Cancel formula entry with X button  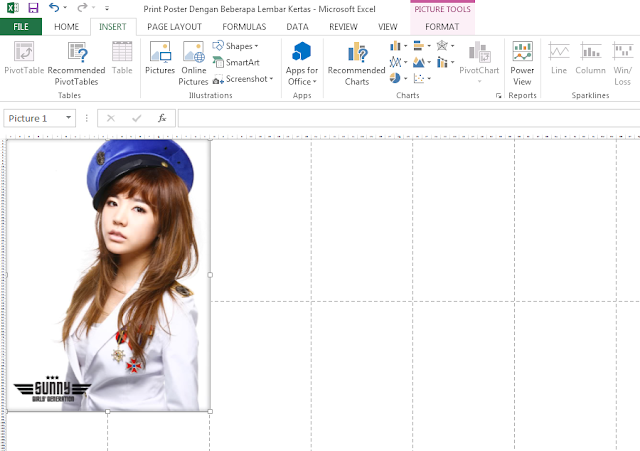[x=111, y=118]
